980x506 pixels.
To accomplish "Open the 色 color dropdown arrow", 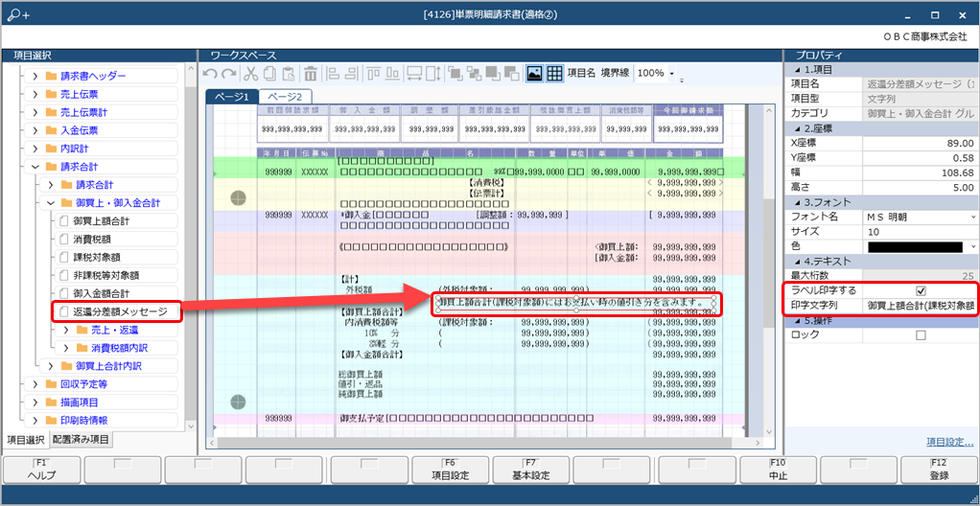I will [x=973, y=246].
